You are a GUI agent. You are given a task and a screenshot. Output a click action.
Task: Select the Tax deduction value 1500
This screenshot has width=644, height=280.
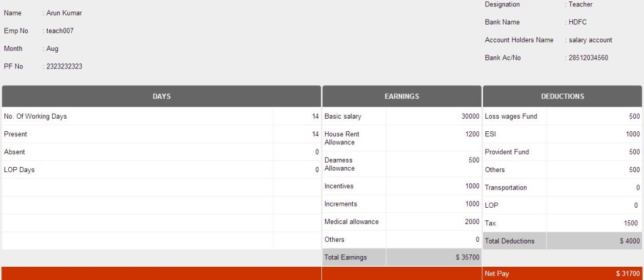631,223
